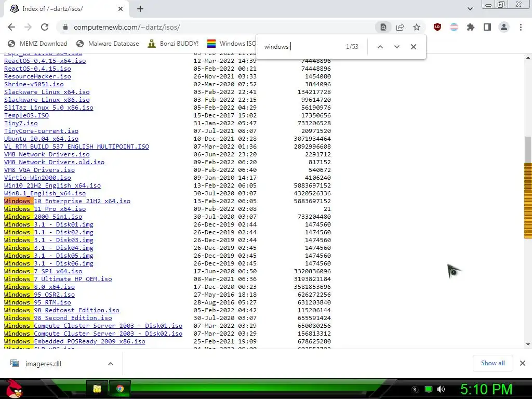Close the Index of /~dartz/isos/ tab
This screenshot has height=399, width=532.
(x=121, y=9)
